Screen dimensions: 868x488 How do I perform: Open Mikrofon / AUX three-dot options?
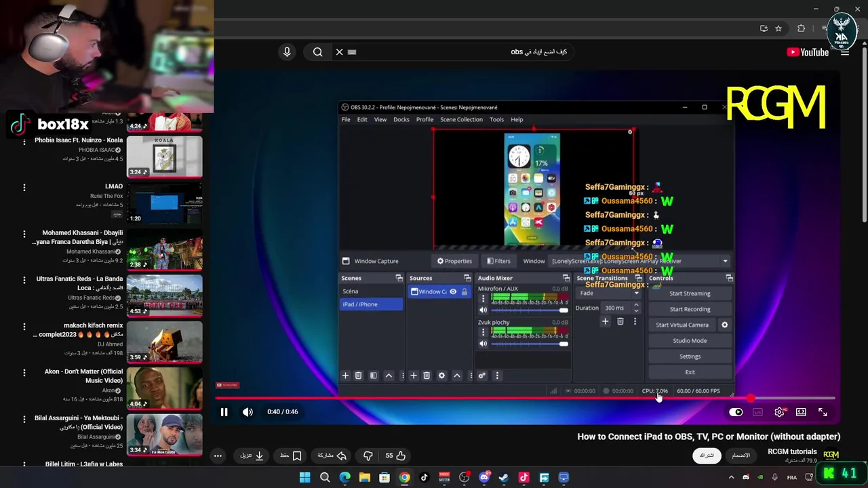point(483,298)
